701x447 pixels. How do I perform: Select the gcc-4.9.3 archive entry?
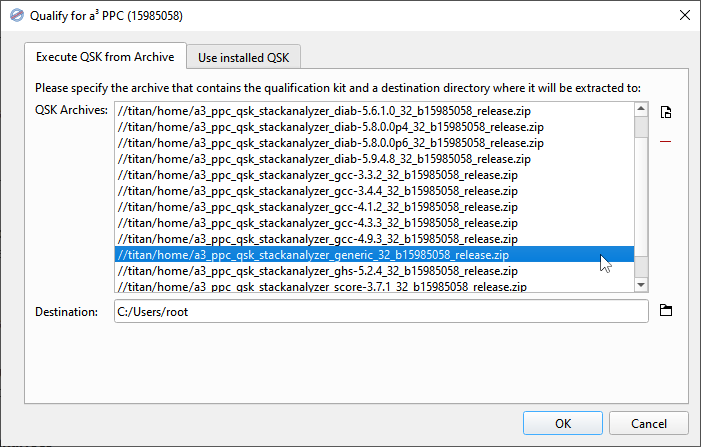[374, 239]
